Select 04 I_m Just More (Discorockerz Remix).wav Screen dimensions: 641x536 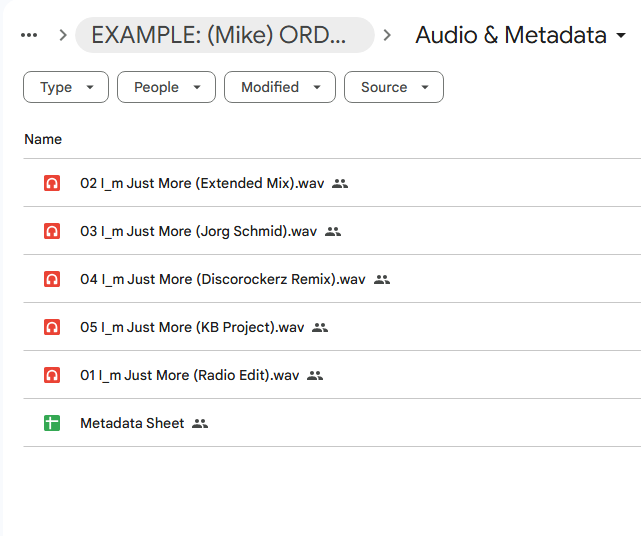[x=222, y=279]
